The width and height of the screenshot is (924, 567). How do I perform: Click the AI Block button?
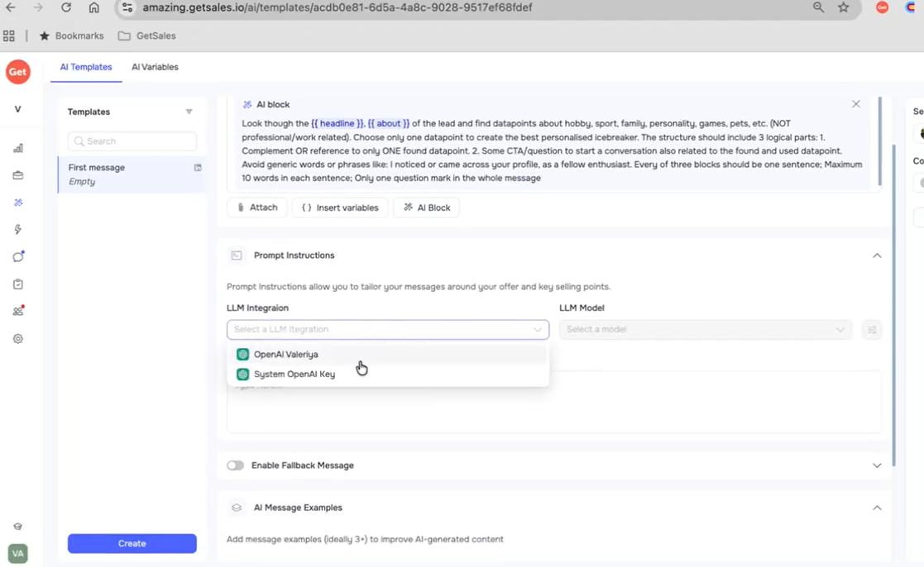click(x=427, y=207)
